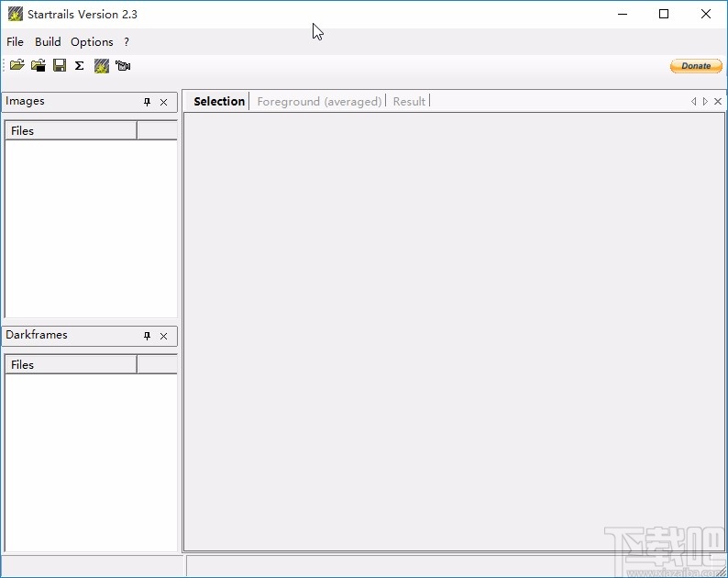Viewport: 728px width, 578px height.
Task: Click the video camera build icon
Action: tap(123, 65)
